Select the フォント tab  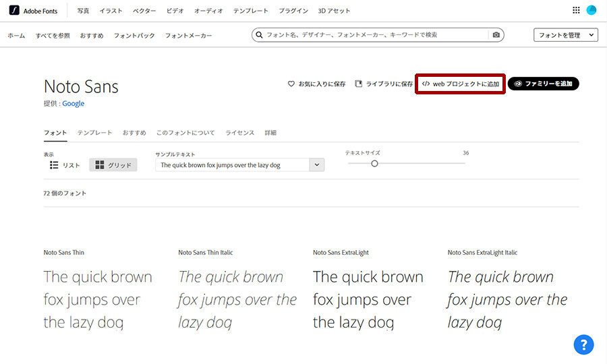pos(55,133)
